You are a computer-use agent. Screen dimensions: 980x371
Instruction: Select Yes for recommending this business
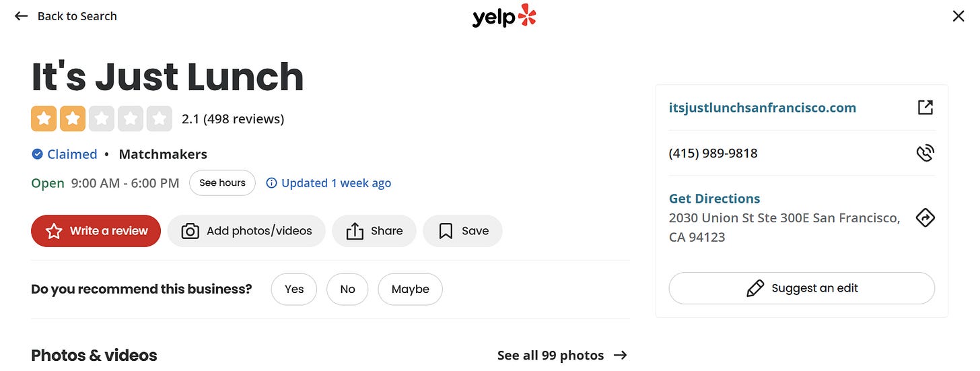click(294, 289)
